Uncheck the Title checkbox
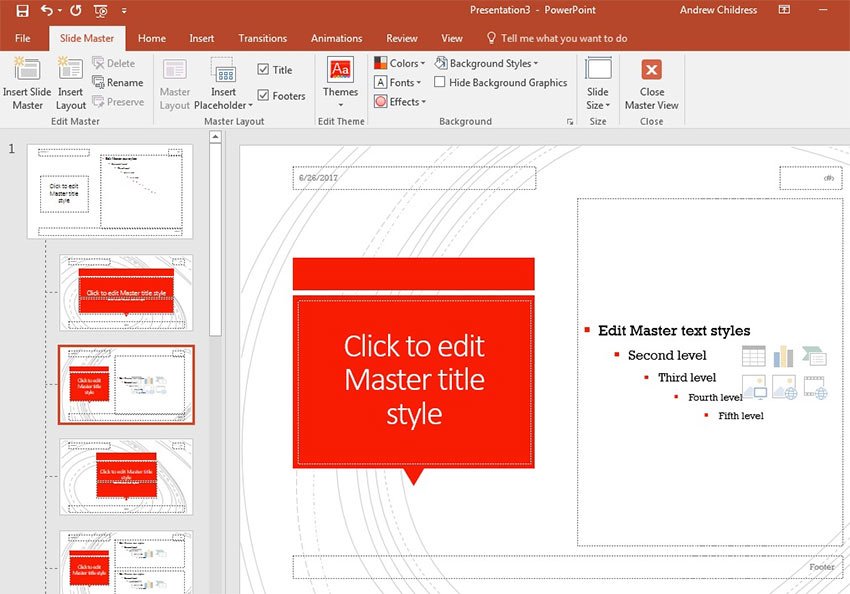Image resolution: width=850 pixels, height=594 pixels. click(x=263, y=69)
